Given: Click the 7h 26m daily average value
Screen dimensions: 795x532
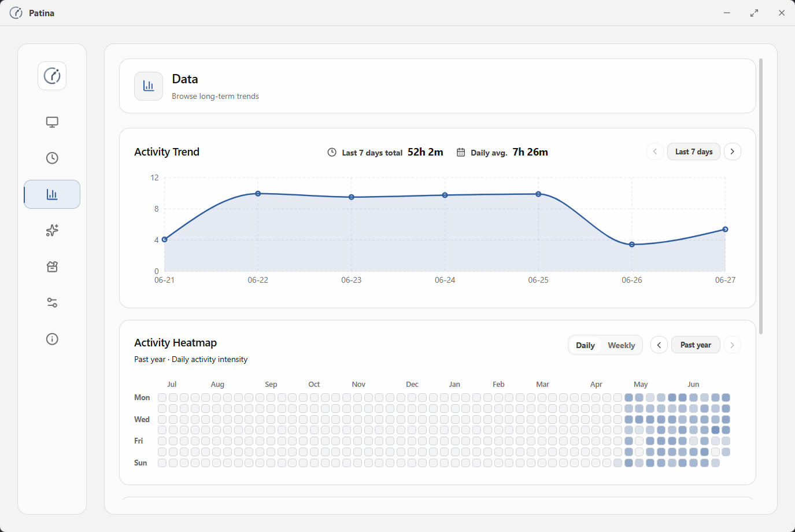Looking at the screenshot, I should (530, 152).
